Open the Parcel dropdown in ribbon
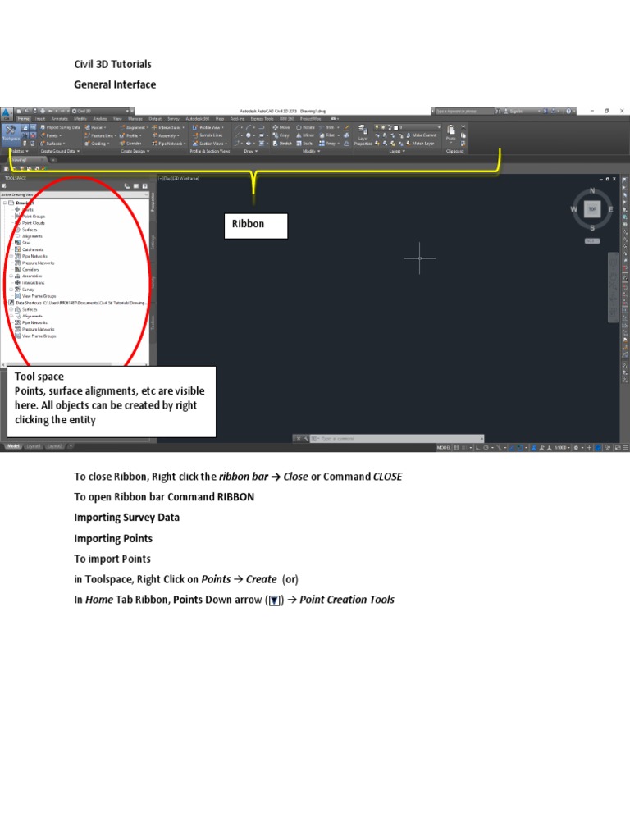Image resolution: width=630 pixels, height=840 pixels. 95,127
